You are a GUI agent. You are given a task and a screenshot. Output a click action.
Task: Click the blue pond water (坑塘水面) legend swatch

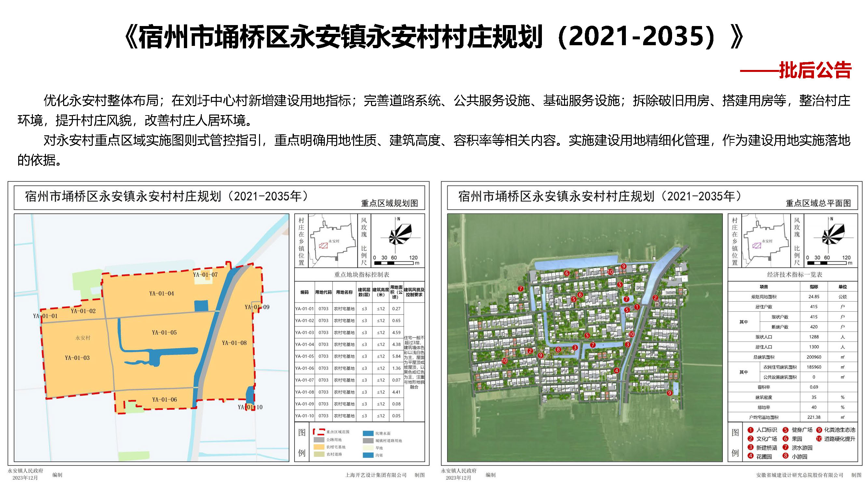tap(368, 433)
